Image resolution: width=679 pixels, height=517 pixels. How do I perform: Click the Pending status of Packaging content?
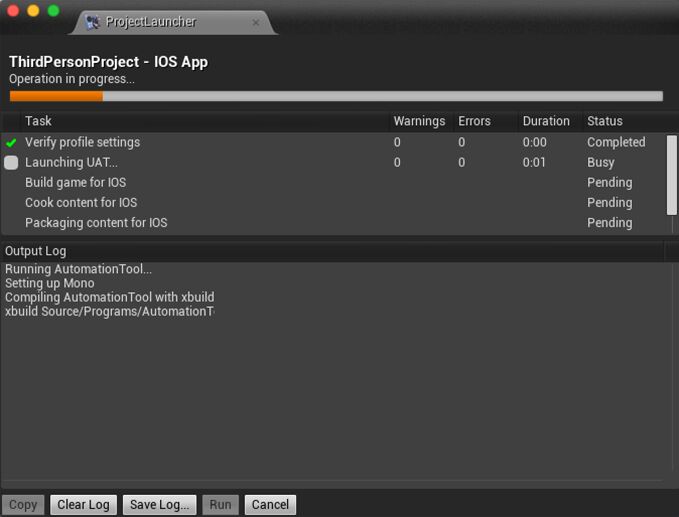tap(609, 223)
